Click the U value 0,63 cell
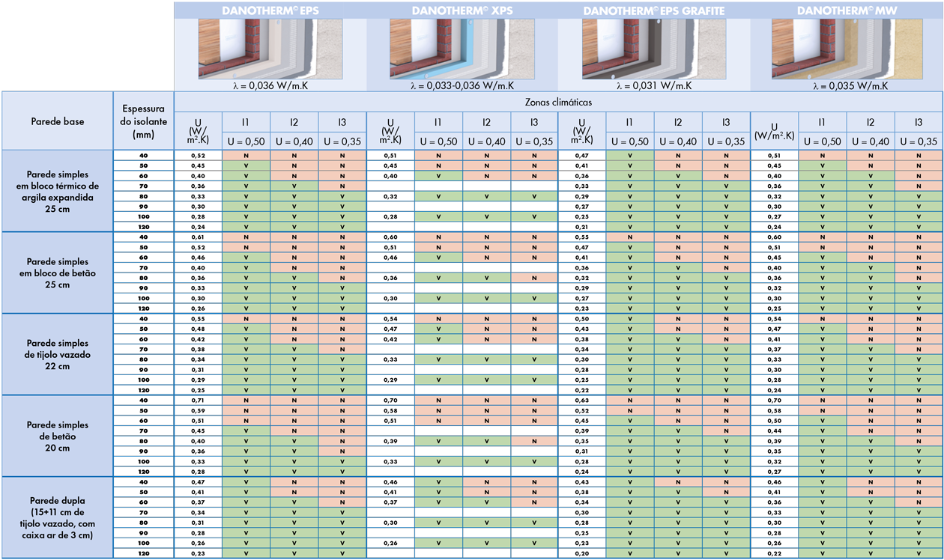944x560 pixels. click(582, 400)
